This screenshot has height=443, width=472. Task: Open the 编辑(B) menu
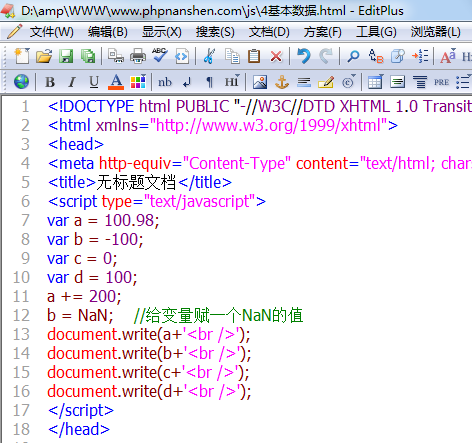(108, 32)
